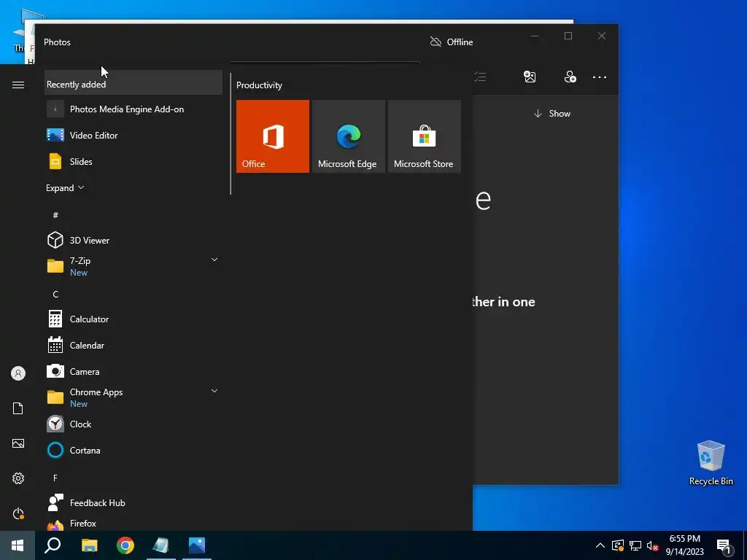This screenshot has width=747, height=560.
Task: Launch Cortana from app list
Action: 133,450
